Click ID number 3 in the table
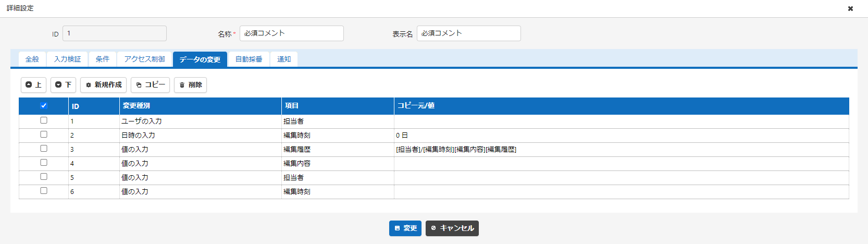 (x=72, y=150)
